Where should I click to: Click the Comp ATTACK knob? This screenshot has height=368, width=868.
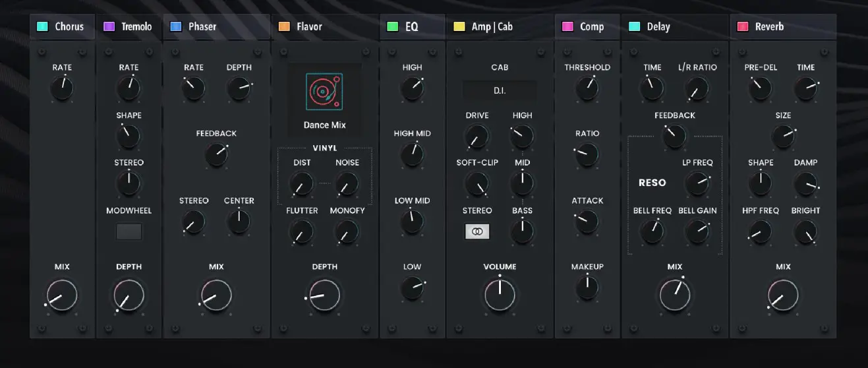click(x=587, y=222)
